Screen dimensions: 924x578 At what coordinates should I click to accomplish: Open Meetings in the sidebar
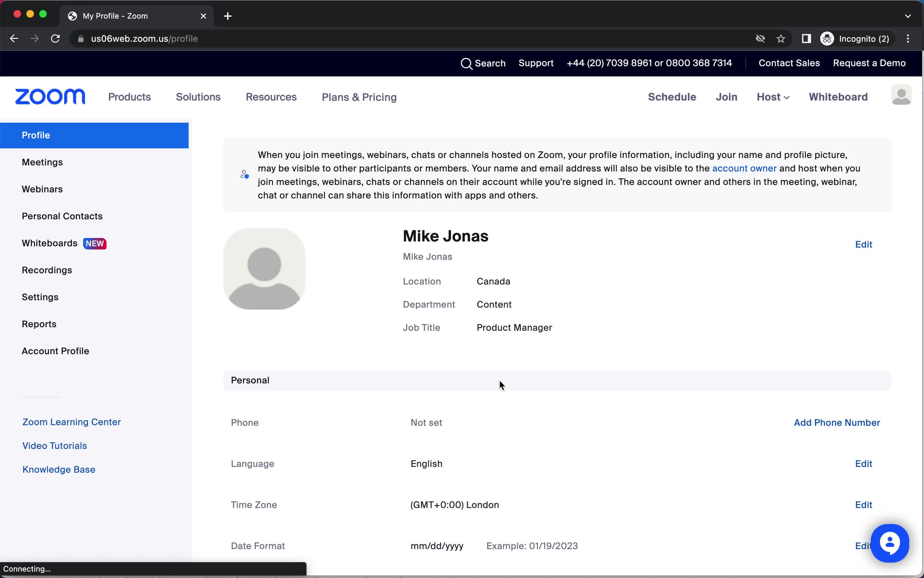pos(42,162)
